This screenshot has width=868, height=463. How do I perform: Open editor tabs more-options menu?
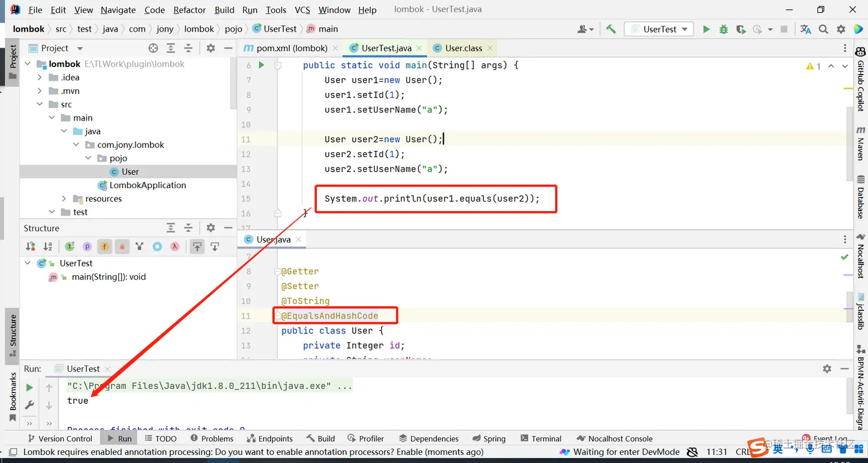point(844,48)
